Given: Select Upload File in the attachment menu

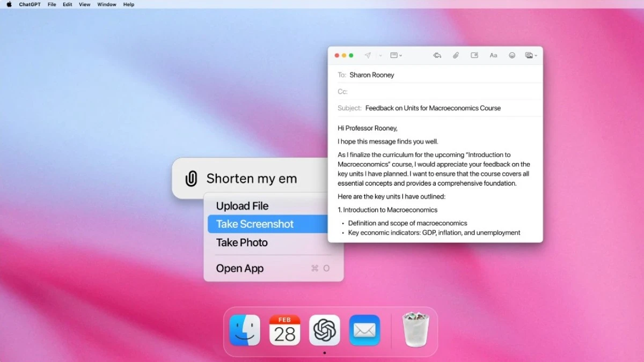Looking at the screenshot, I should pos(242,205).
